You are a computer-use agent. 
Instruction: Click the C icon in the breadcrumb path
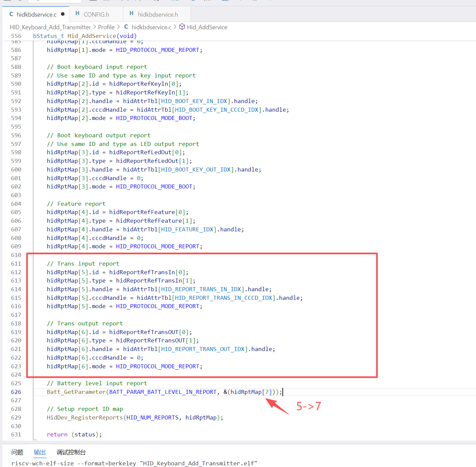(x=126, y=27)
